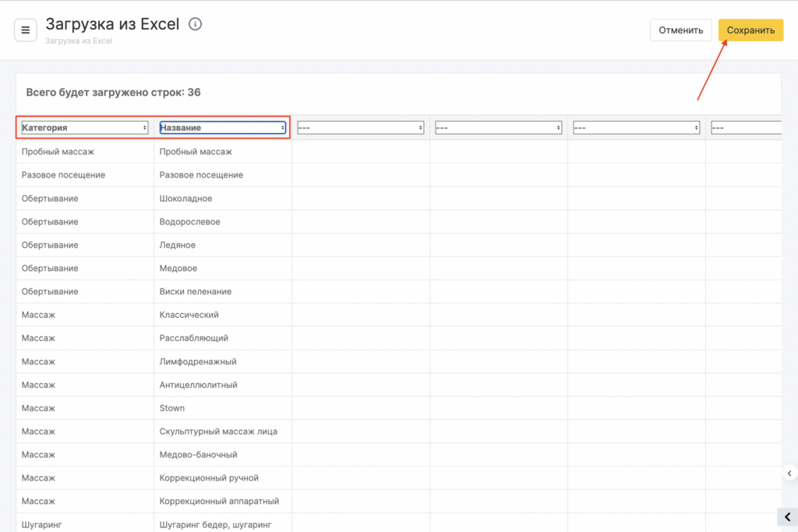
Task: Open the partially visible sixth column dropdown
Action: 746,128
